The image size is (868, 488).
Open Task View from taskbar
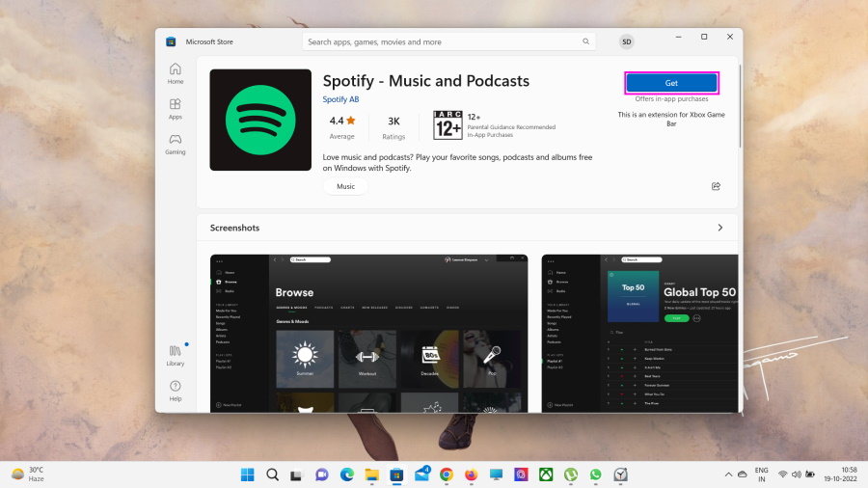297,474
